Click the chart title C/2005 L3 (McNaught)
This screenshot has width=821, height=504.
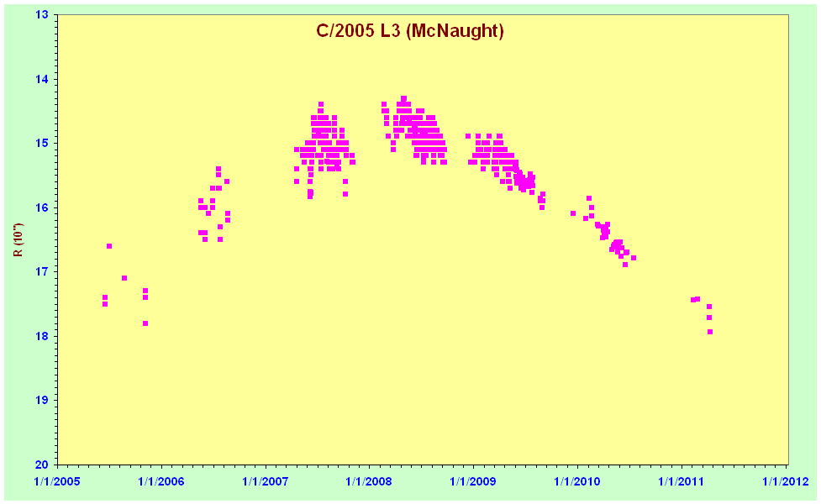coord(410,31)
